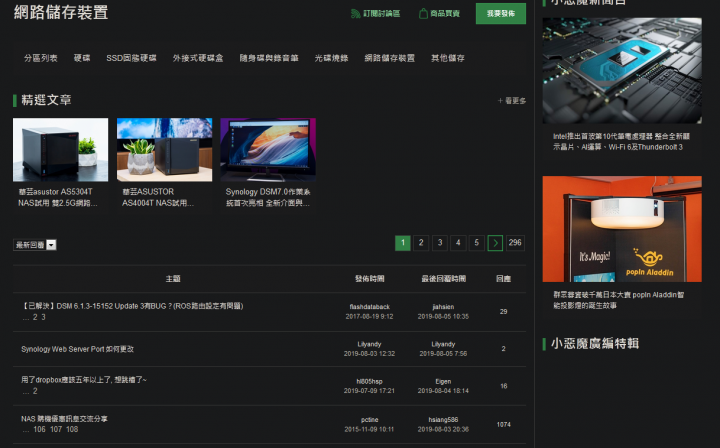The height and width of the screenshot is (448, 720).
Task: Click the asustor AS5304T article title
Action: point(58,197)
